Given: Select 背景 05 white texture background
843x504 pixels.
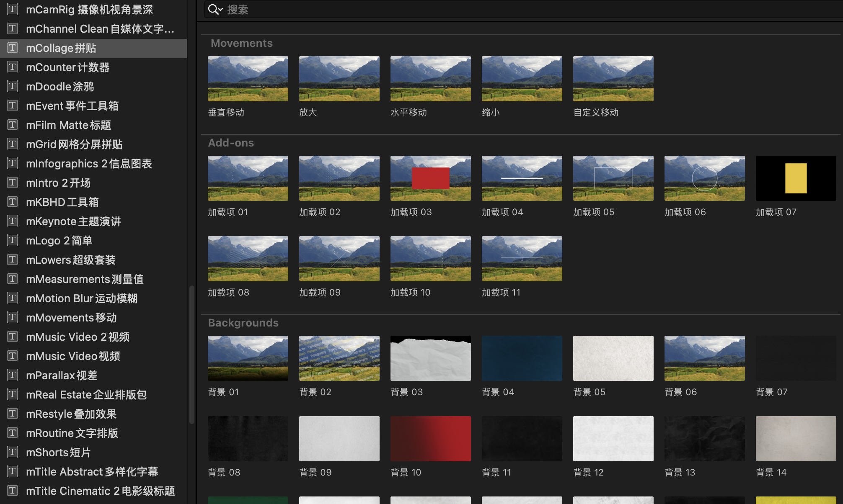Looking at the screenshot, I should coord(613,358).
